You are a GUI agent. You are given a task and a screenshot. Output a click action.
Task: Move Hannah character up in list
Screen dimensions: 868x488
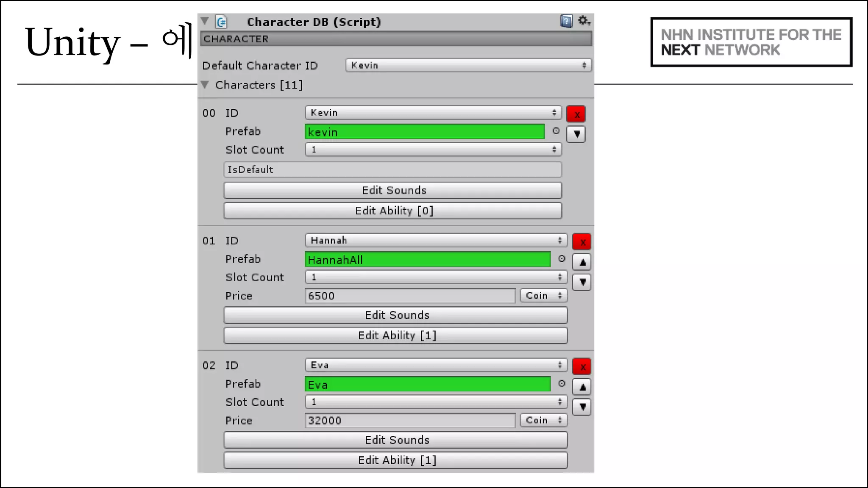tap(582, 262)
